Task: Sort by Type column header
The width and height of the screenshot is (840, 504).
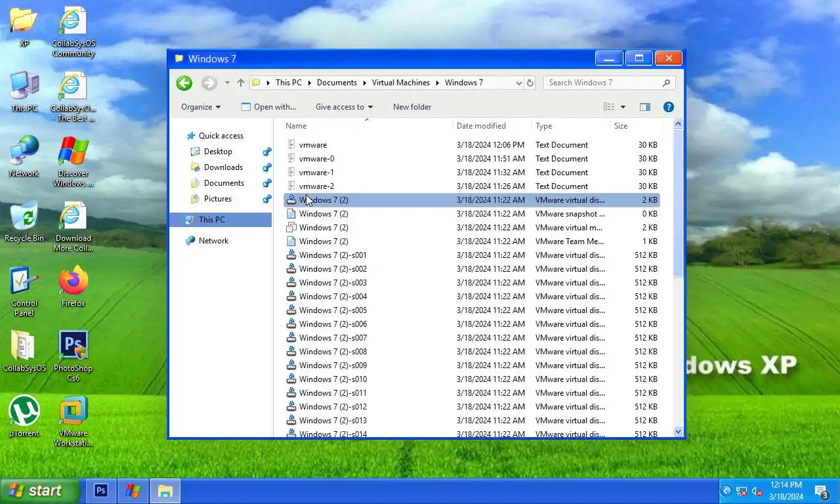Action: tap(570, 126)
